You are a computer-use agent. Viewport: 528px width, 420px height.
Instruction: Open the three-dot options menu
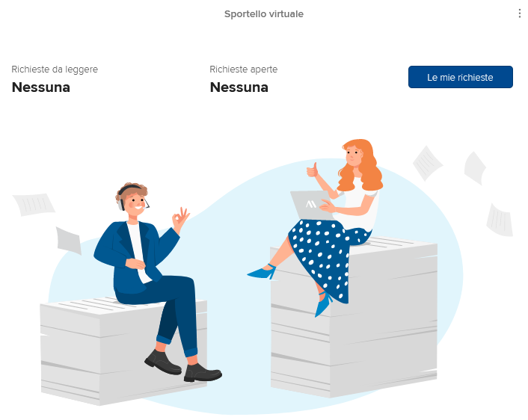(520, 13)
